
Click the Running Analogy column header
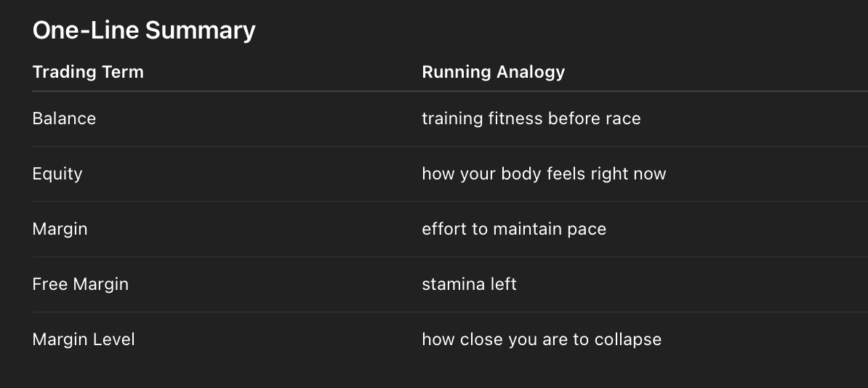coord(493,72)
